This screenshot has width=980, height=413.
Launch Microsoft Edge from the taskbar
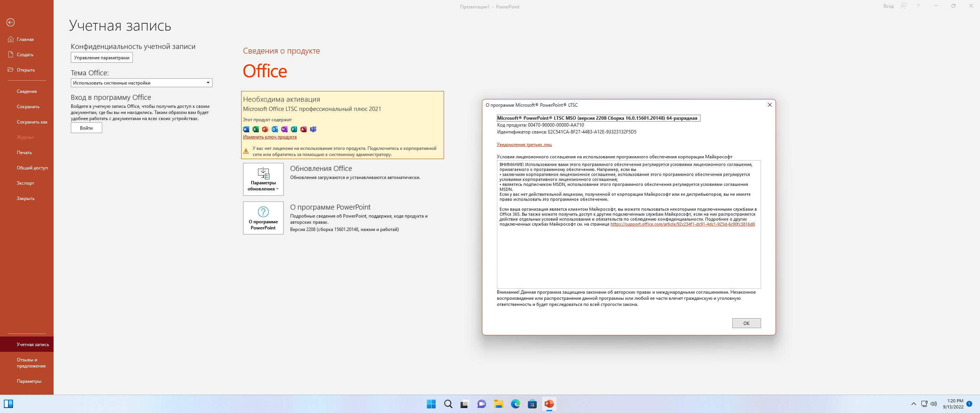(x=515, y=404)
